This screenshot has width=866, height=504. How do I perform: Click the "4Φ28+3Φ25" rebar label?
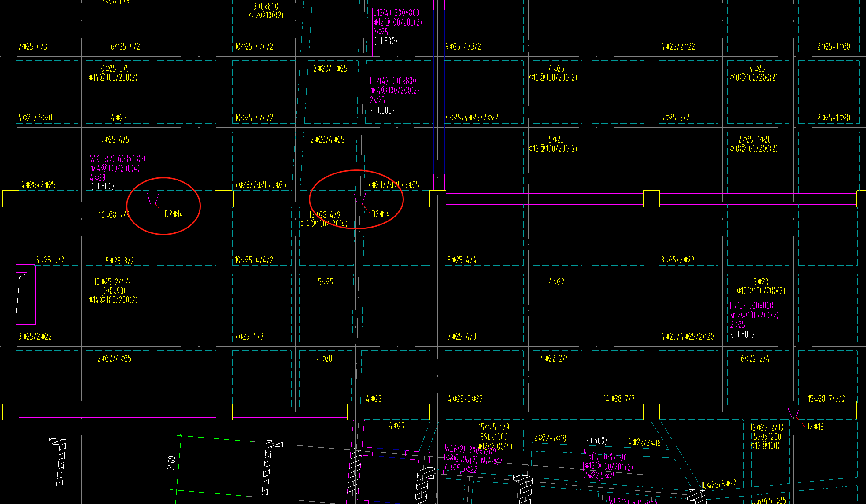click(x=465, y=399)
